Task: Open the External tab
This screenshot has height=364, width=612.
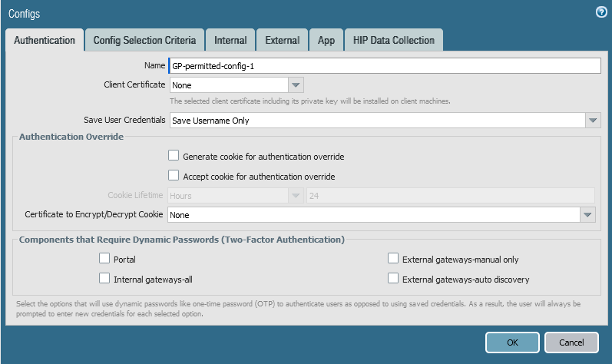Action: tap(282, 40)
